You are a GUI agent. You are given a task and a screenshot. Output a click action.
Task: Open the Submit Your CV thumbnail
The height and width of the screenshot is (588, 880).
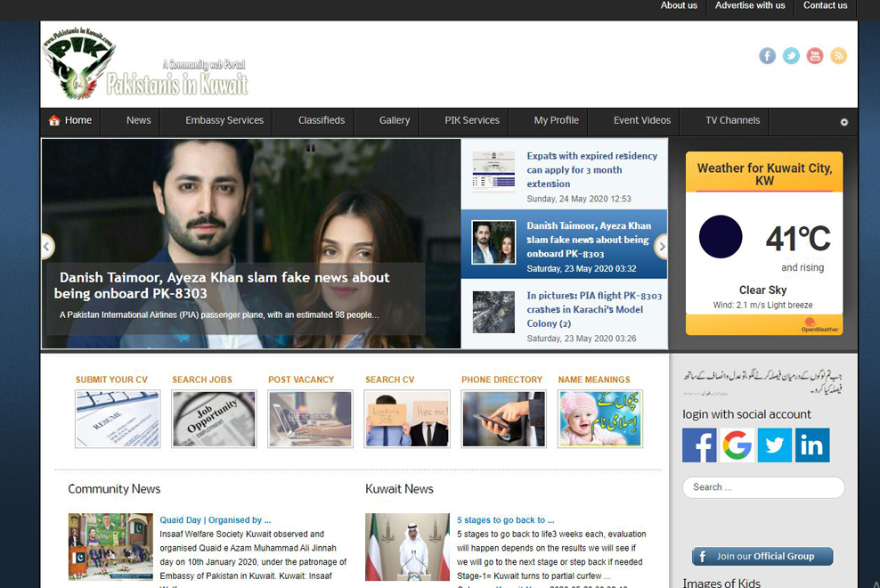[x=118, y=419]
